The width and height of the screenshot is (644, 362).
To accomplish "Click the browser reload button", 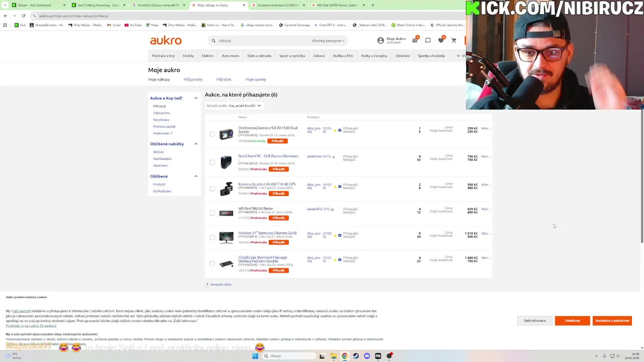I will tap(24, 16).
